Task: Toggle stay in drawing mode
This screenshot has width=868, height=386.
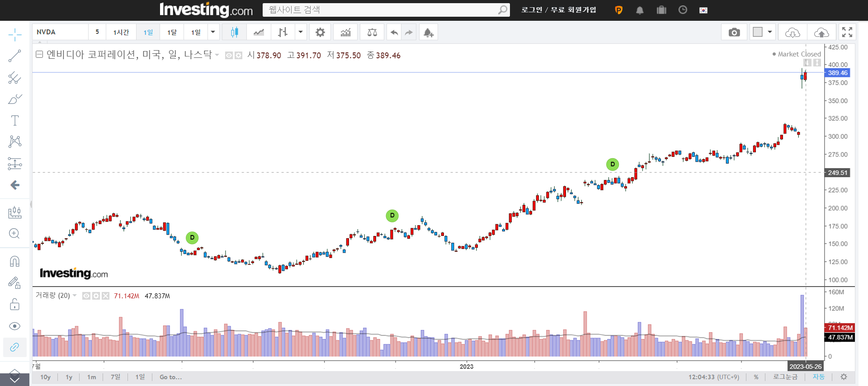Action: tap(14, 283)
